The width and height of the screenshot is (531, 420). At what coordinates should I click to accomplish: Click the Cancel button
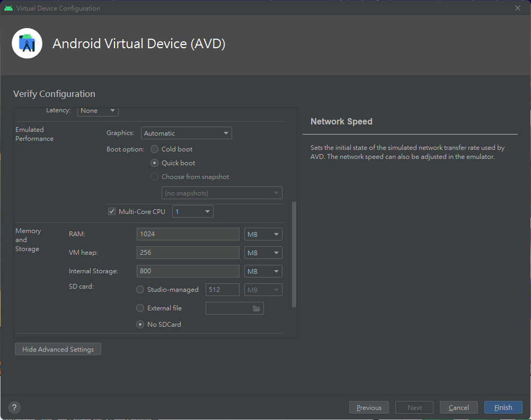458,407
